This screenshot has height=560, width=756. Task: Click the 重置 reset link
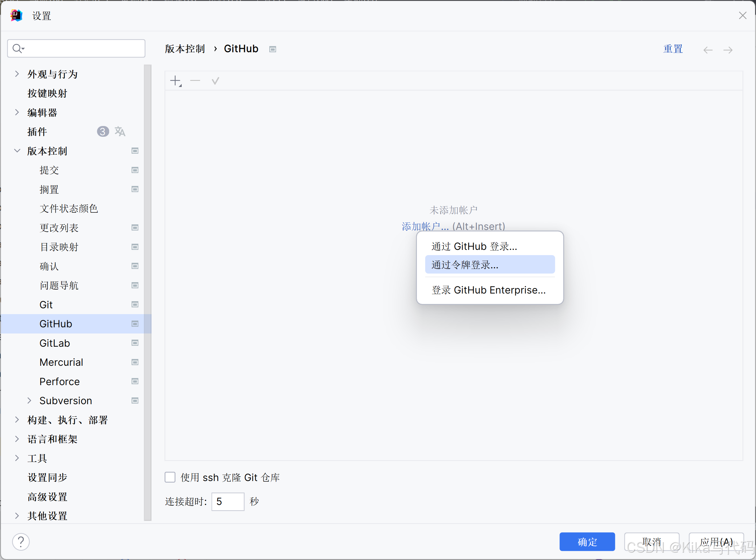click(673, 49)
